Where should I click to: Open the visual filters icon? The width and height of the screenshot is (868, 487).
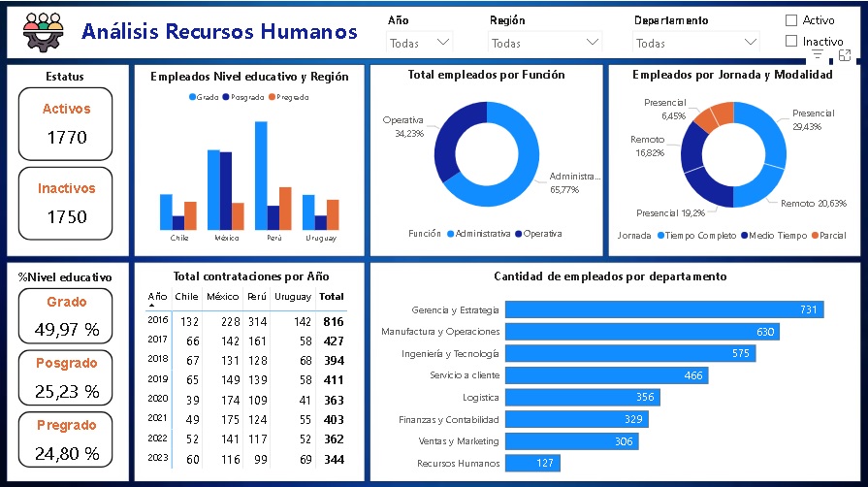click(817, 56)
